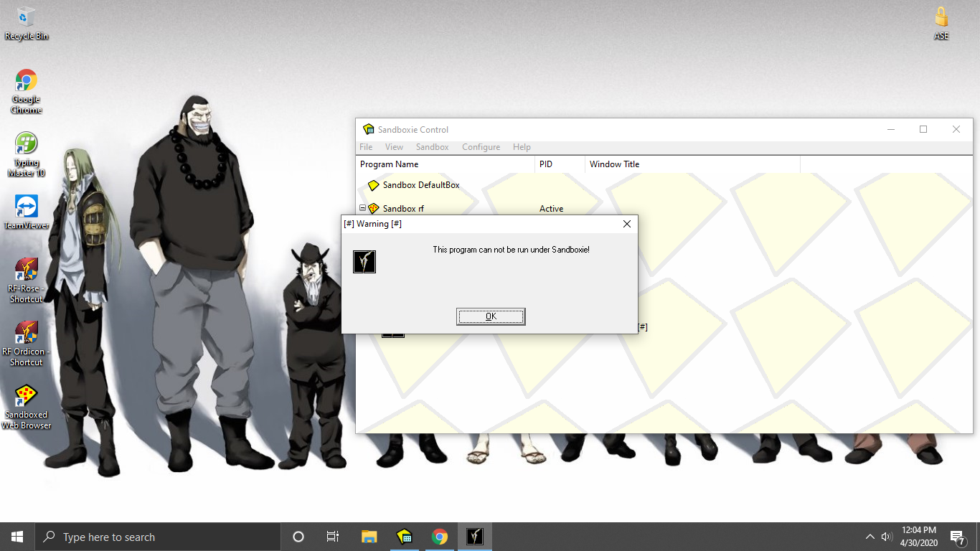Select the TeamViewer desktop icon
Viewport: 980px width, 551px height.
pos(27,212)
